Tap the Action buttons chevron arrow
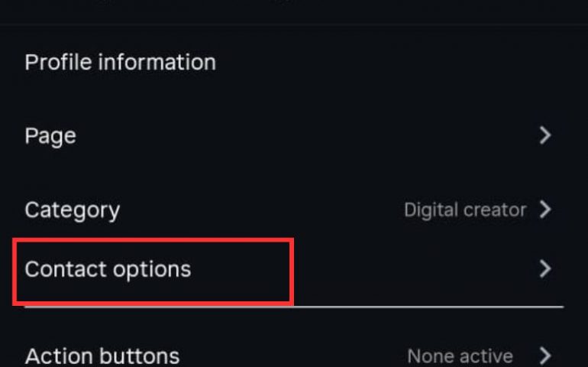 pyautogui.click(x=544, y=356)
